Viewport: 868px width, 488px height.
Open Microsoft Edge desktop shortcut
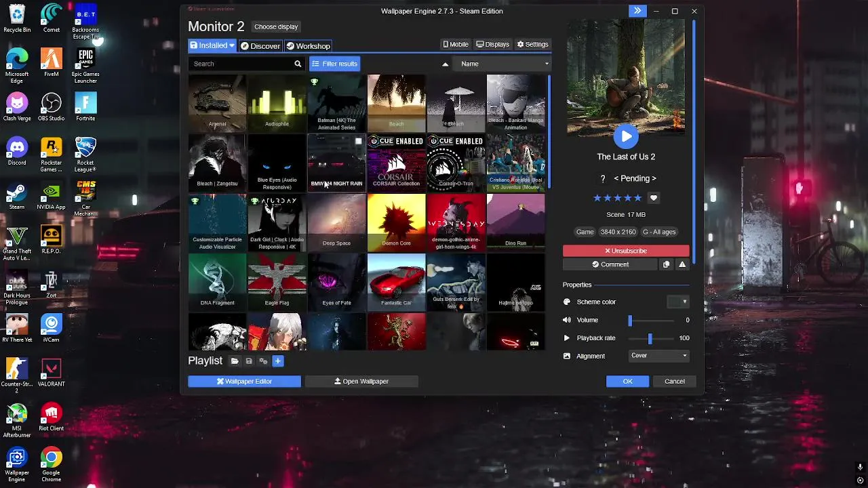pyautogui.click(x=17, y=66)
